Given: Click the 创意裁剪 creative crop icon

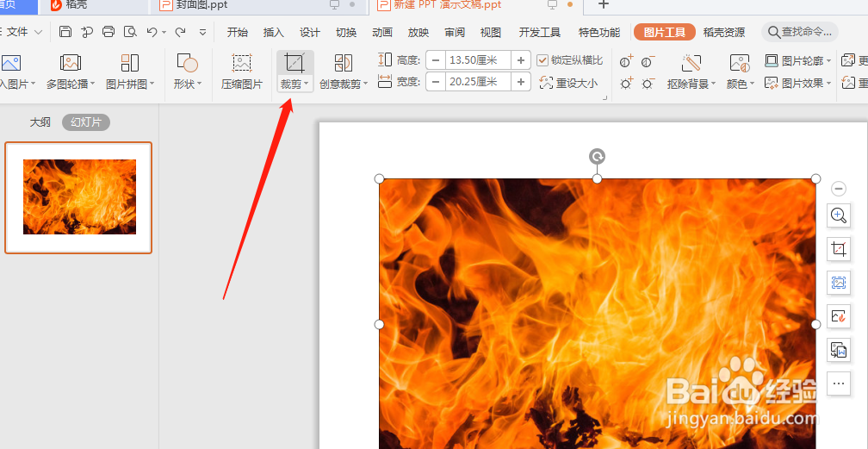Looking at the screenshot, I should coord(344,63).
